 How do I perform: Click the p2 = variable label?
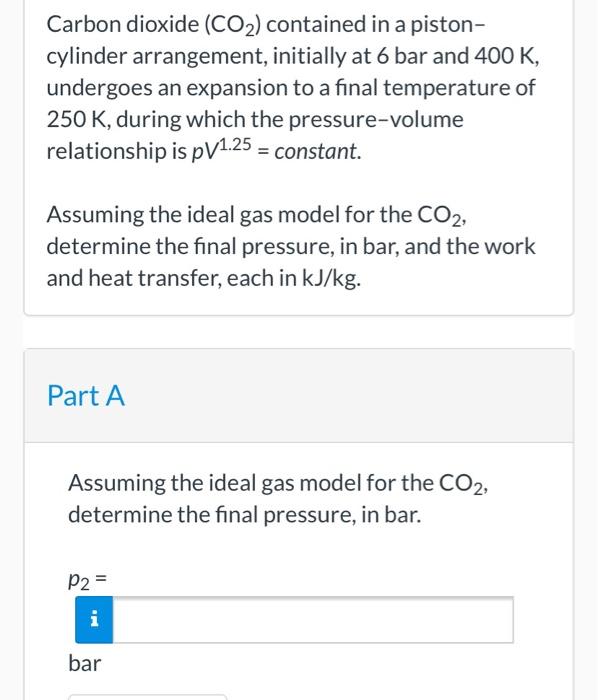click(87, 579)
